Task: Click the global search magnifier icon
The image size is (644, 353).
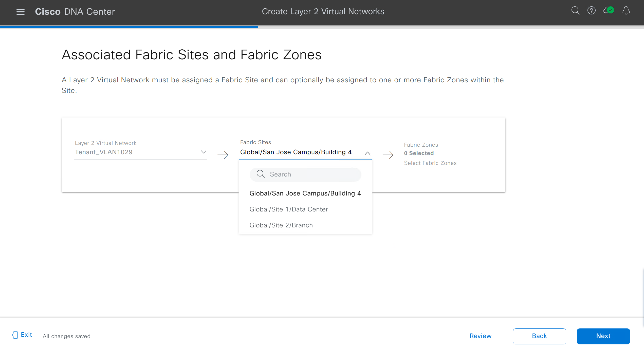Action: click(575, 11)
